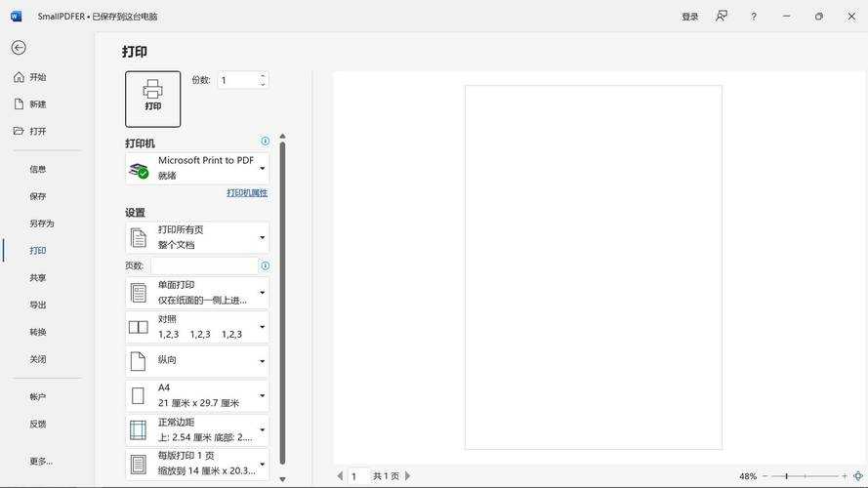The width and height of the screenshot is (868, 488).
Task: Click the next page arrow in preview
Action: tap(408, 476)
